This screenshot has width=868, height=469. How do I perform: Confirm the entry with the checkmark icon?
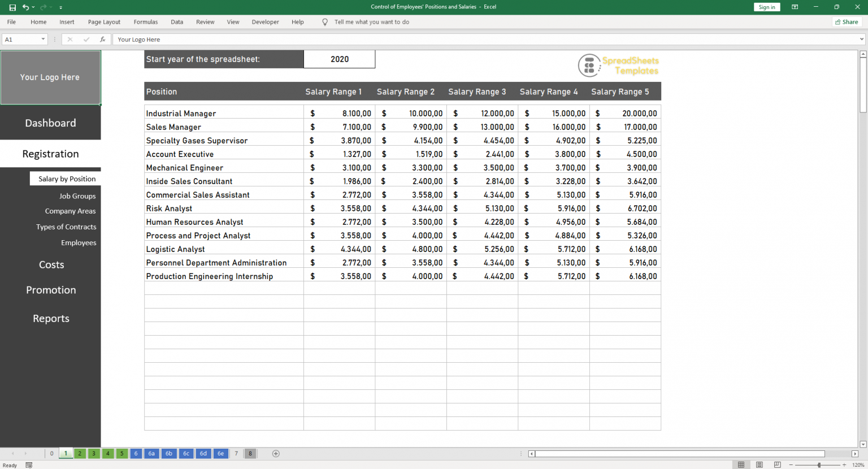[85, 39]
